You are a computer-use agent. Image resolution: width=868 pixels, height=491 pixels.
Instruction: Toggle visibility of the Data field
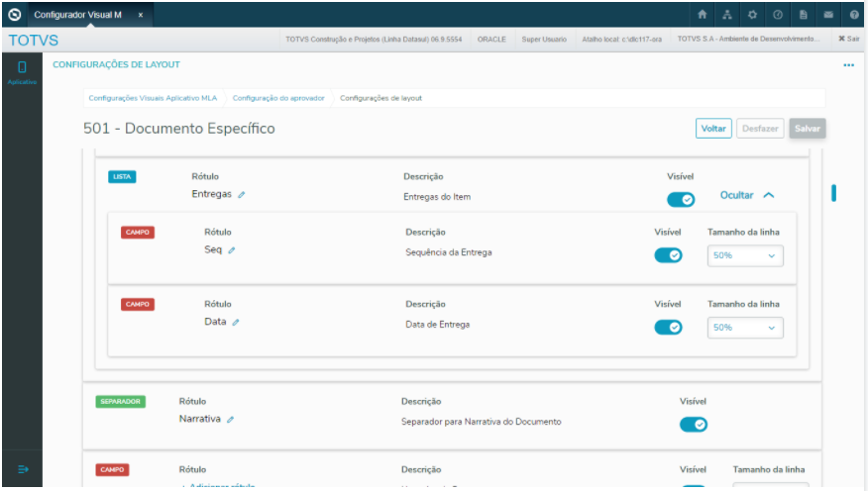(668, 328)
